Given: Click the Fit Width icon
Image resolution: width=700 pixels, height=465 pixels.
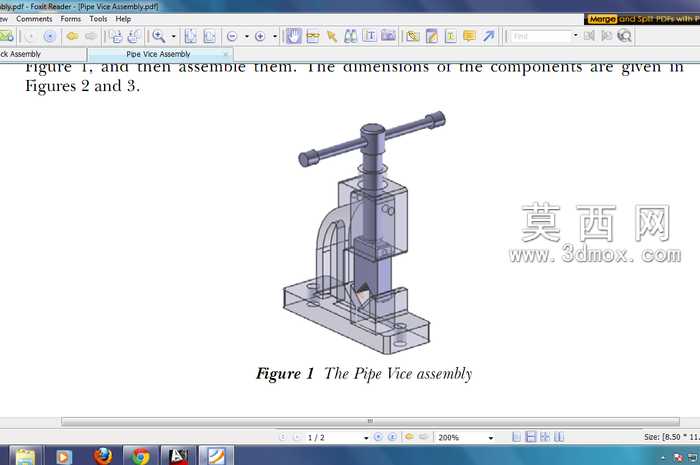Looking at the screenshot, I should pos(209,36).
